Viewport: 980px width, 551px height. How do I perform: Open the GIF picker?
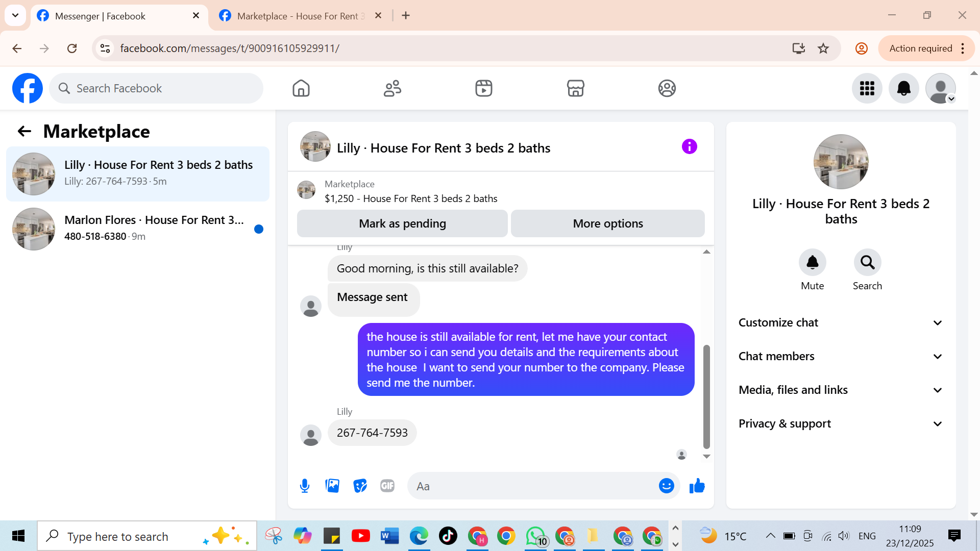[x=387, y=486]
